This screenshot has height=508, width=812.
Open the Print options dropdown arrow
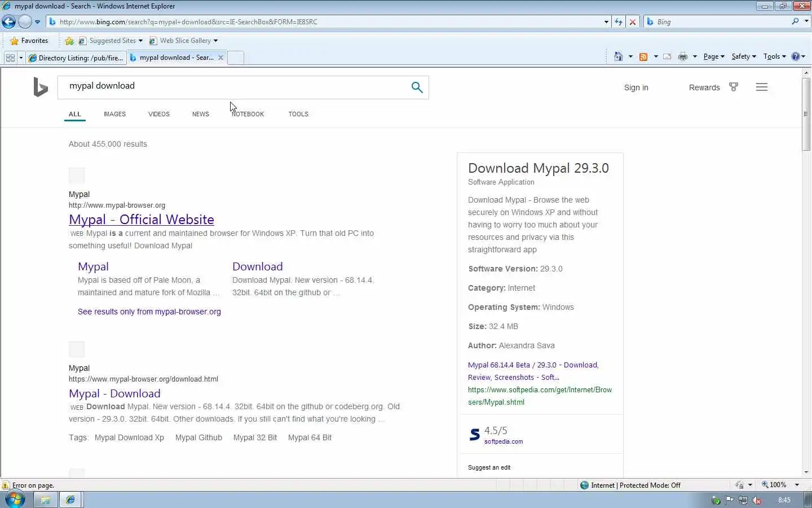(x=695, y=56)
